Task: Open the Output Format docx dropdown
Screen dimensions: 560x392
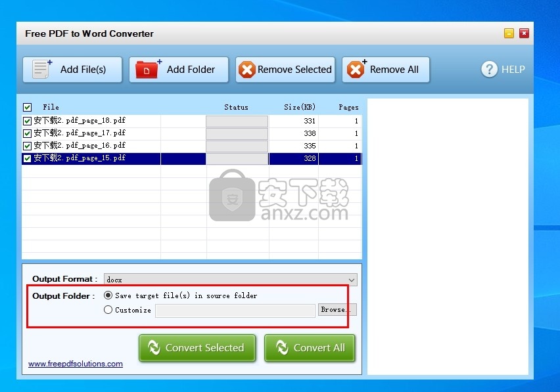Action: pos(230,280)
